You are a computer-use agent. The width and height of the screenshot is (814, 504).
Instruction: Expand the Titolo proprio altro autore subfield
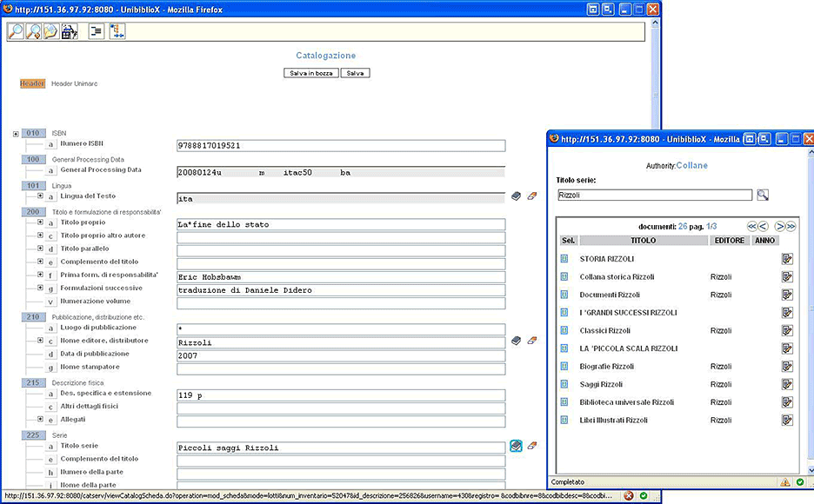pyautogui.click(x=40, y=235)
